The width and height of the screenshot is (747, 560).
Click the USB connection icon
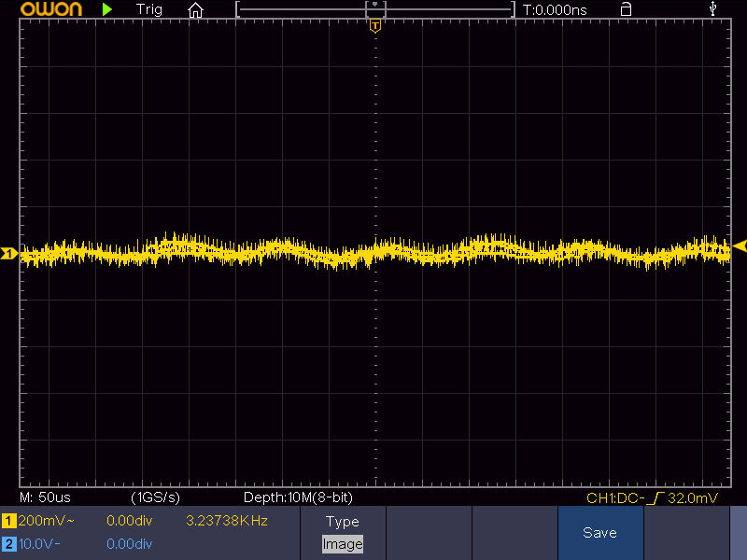point(714,9)
